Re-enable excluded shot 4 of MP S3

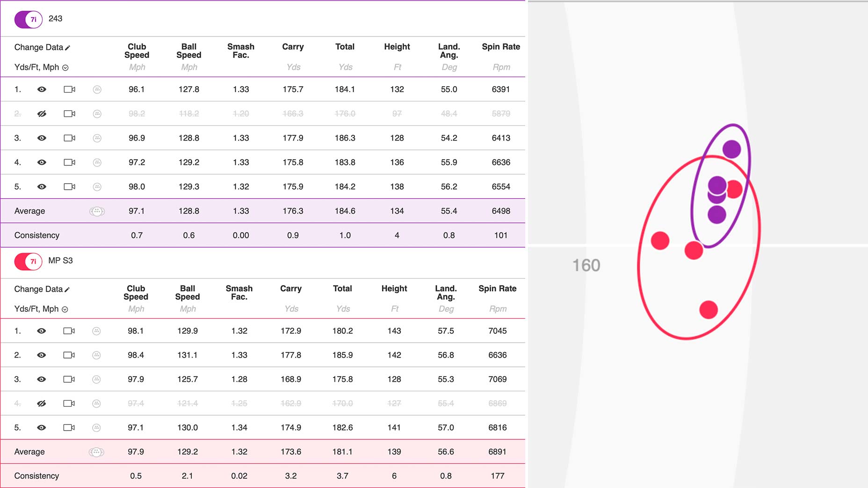click(x=42, y=403)
